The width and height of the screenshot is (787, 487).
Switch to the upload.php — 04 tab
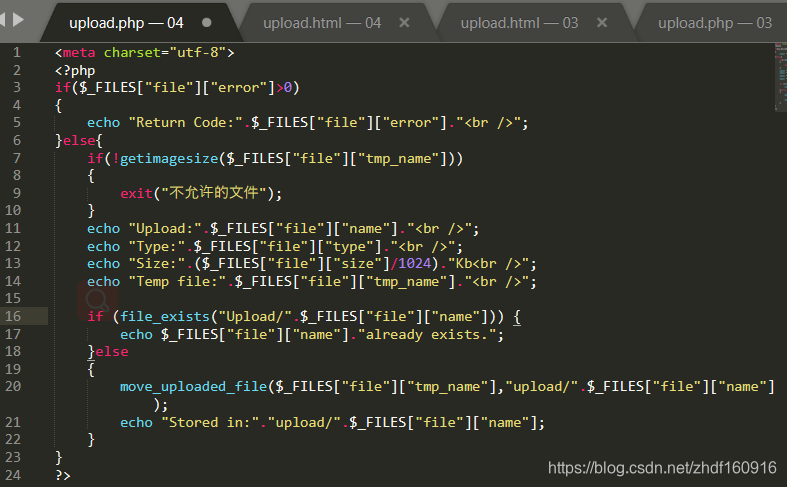[126, 22]
